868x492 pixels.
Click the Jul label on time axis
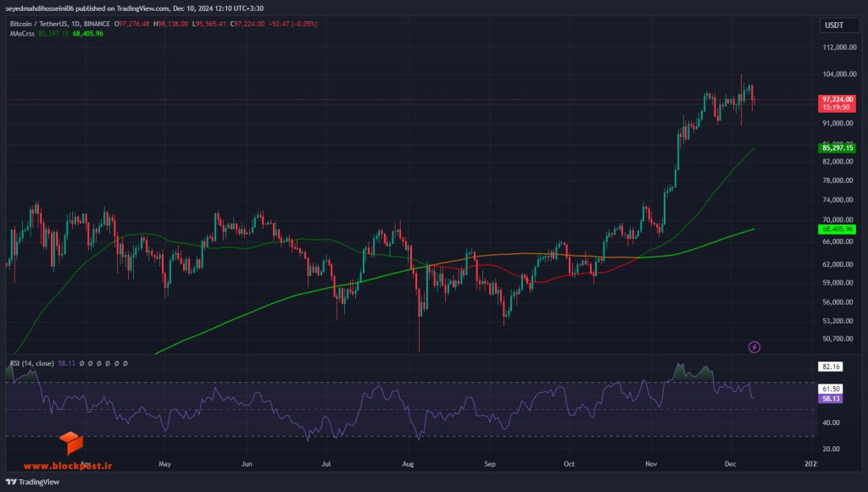pyautogui.click(x=326, y=464)
